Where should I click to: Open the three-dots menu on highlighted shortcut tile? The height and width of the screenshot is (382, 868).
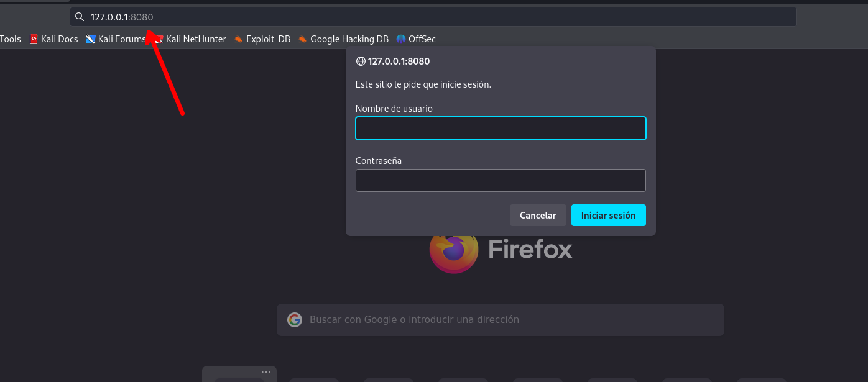tap(266, 373)
